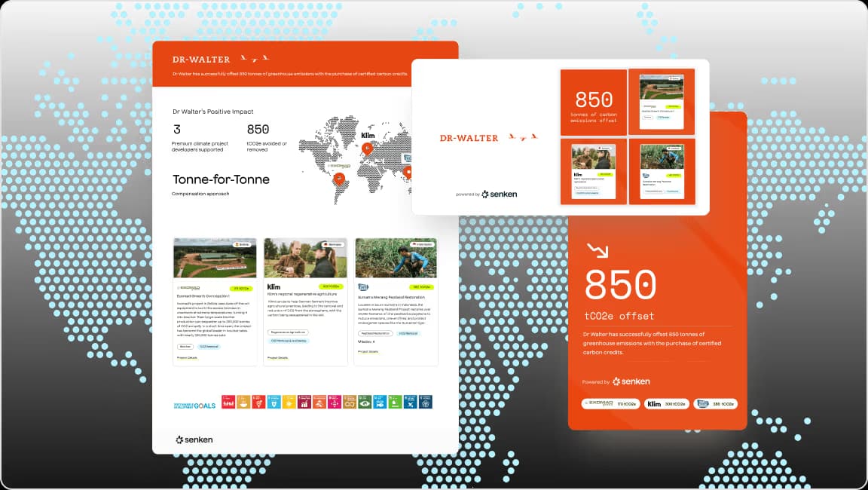The image size is (868, 490).
Task: Click the Klim 300 tCO2e pill on orange card
Action: coord(667,403)
